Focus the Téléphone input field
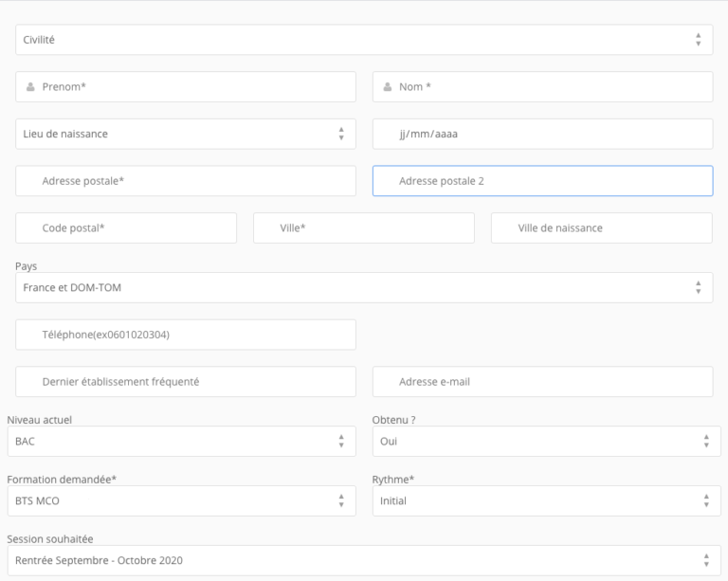728x581 pixels. 186,335
